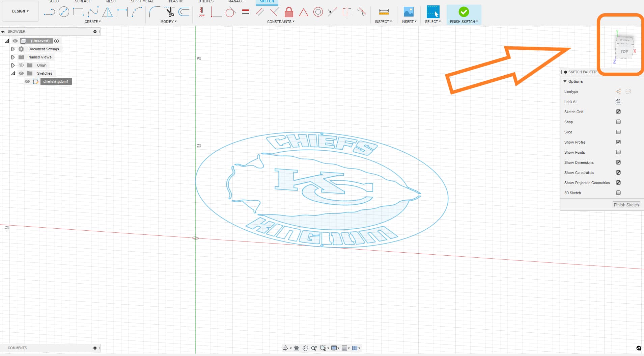Apply the Symmetry constraint
This screenshot has height=356, width=644.
347,12
